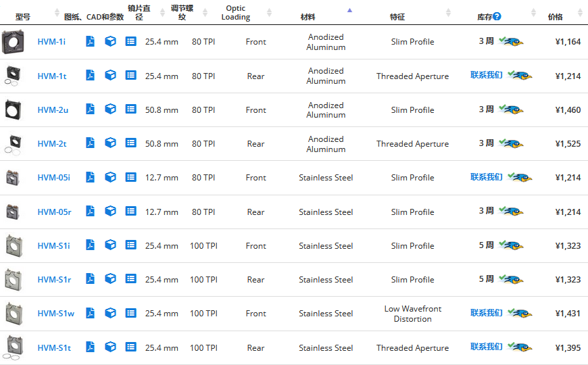The image size is (588, 365).
Task: Open 3D CAD model for HVM-2t
Action: click(110, 143)
